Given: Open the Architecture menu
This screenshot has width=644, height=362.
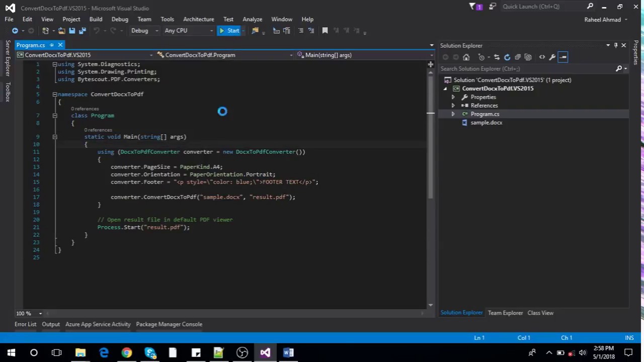Looking at the screenshot, I should (199, 19).
